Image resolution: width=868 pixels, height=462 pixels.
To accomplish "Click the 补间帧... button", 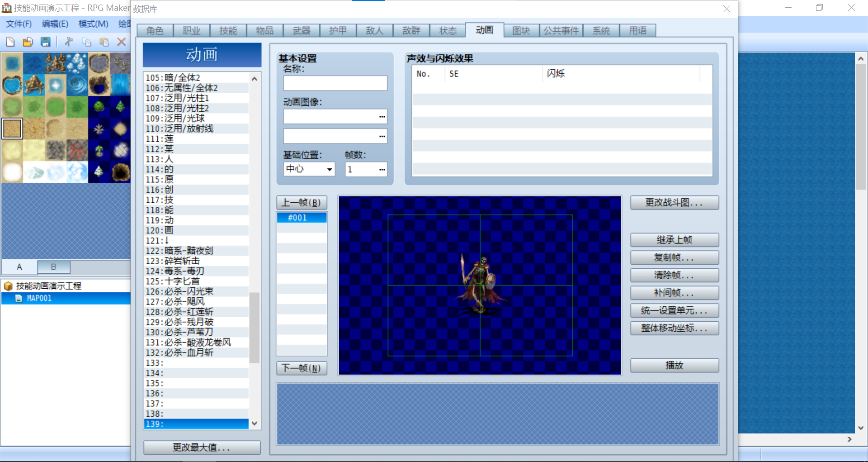I will [x=675, y=293].
